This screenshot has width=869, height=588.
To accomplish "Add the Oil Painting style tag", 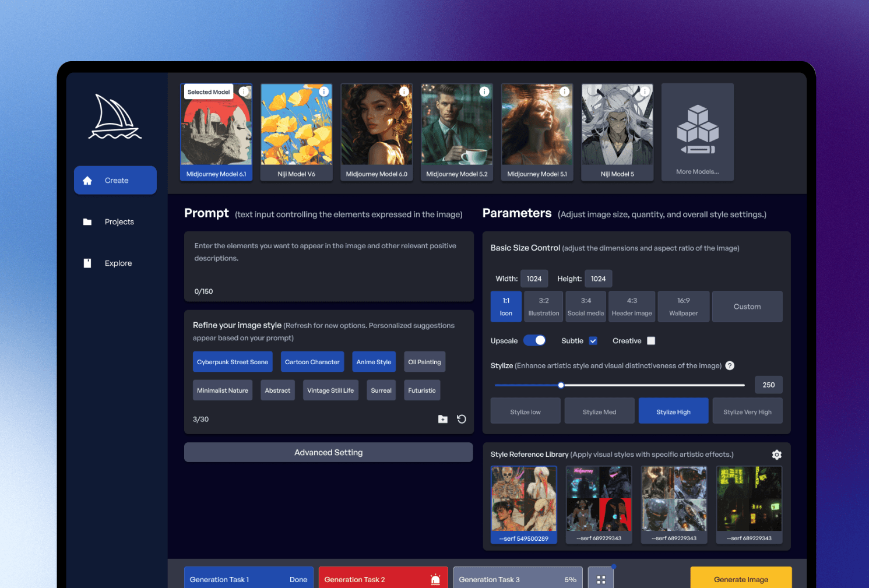I will pyautogui.click(x=425, y=362).
